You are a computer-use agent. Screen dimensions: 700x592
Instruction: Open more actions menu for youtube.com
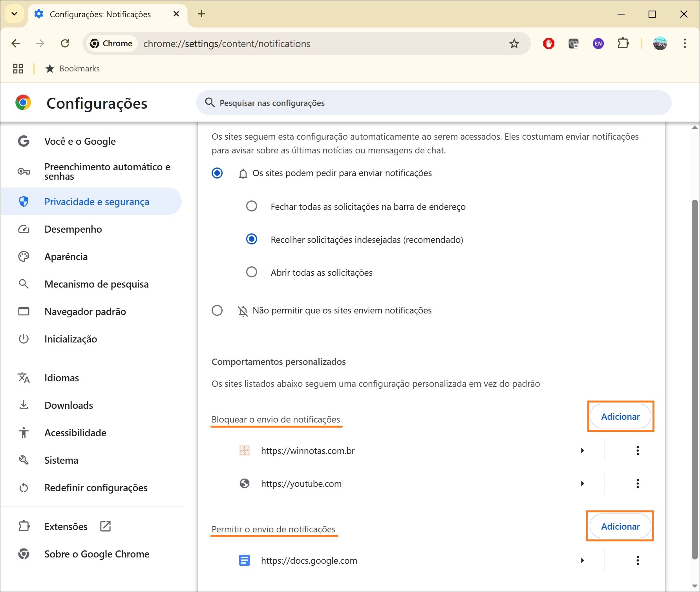click(x=638, y=484)
